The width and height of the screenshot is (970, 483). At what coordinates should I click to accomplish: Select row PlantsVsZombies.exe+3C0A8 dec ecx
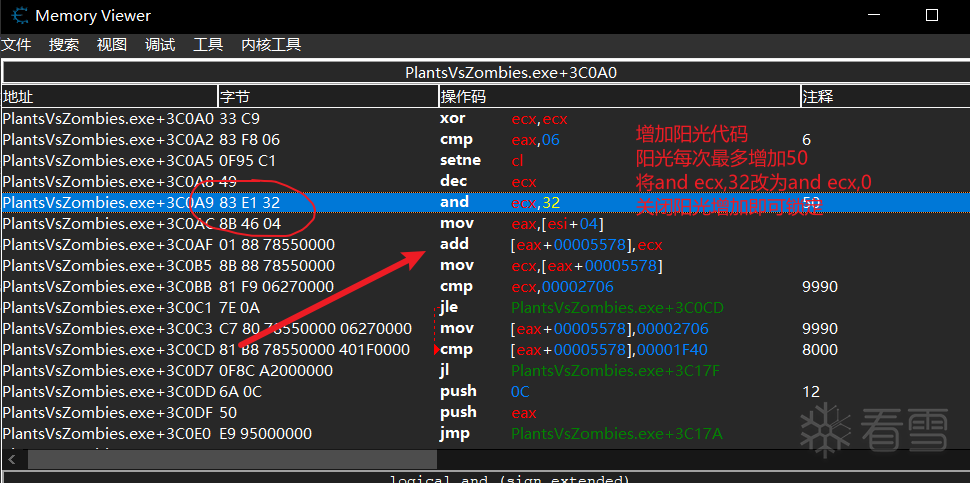click(x=485, y=182)
